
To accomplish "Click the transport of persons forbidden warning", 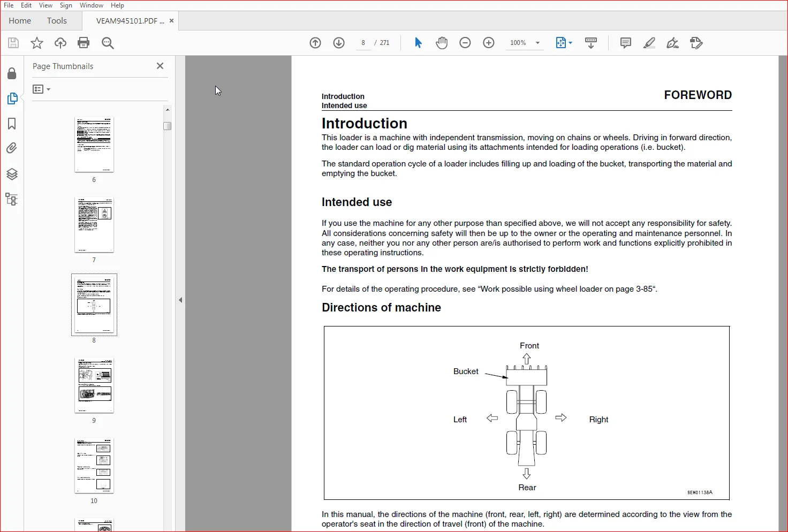I will 455,269.
